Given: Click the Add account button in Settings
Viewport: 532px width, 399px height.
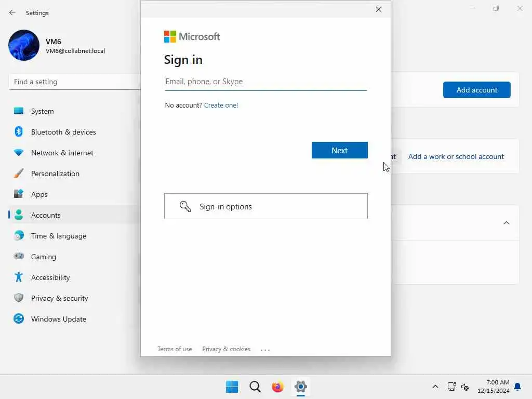Looking at the screenshot, I should click(x=477, y=90).
